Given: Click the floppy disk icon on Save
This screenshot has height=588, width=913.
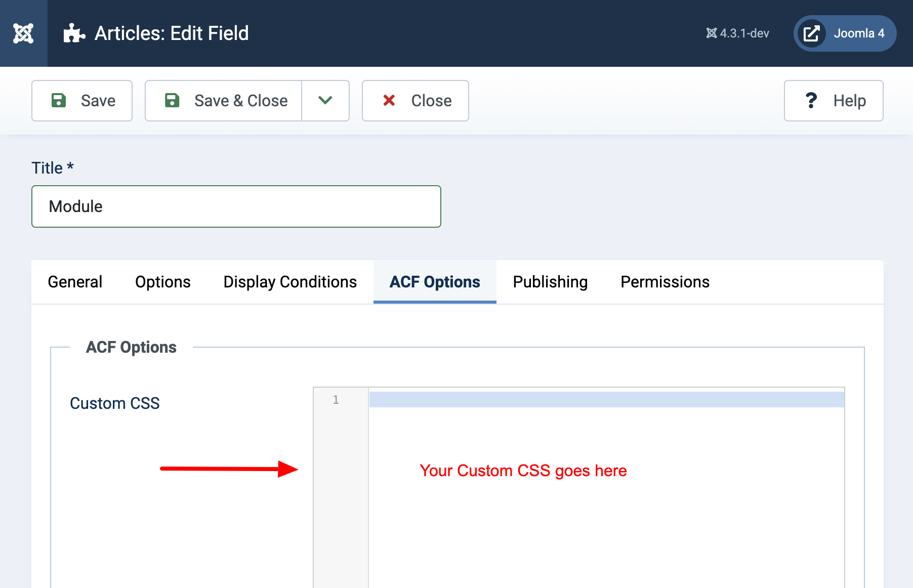Looking at the screenshot, I should (59, 100).
